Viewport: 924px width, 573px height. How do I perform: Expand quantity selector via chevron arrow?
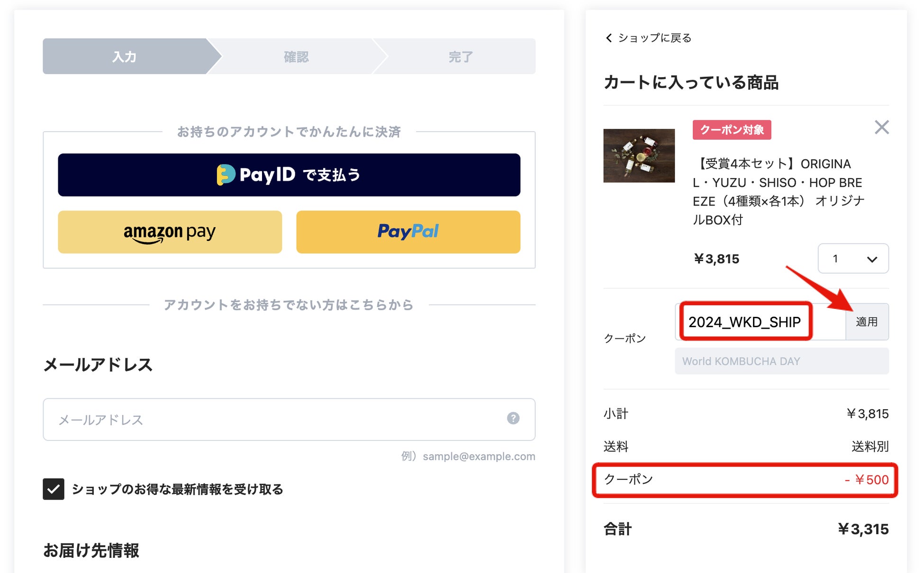coord(872,259)
